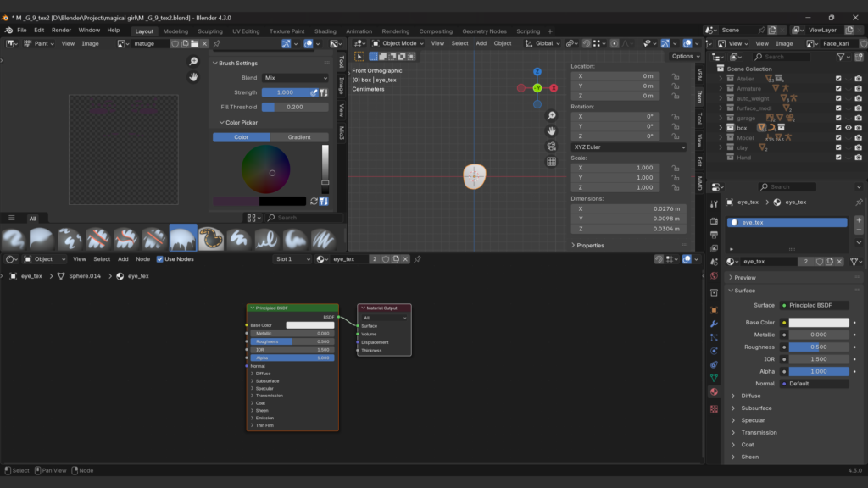Select the Gradient button in Color Picker
868x488 pixels.
tap(299, 136)
